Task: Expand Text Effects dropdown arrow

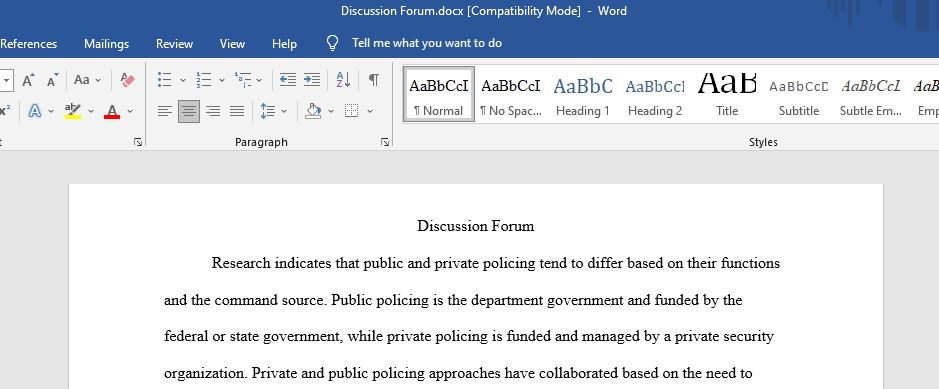Action: (x=51, y=111)
